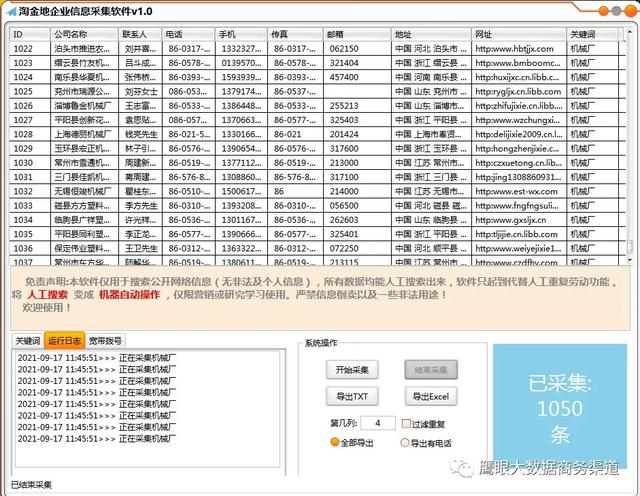Click the 结束采集 button

(x=430, y=370)
